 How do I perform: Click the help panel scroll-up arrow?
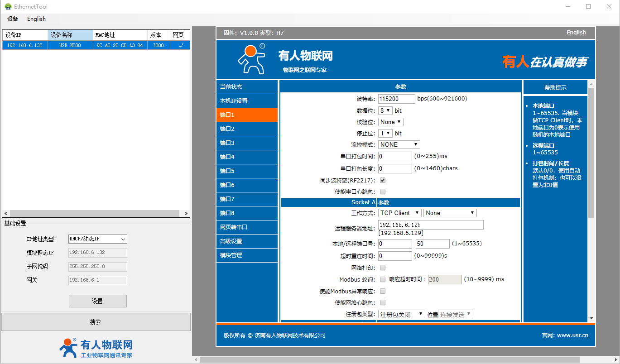tap(591, 84)
